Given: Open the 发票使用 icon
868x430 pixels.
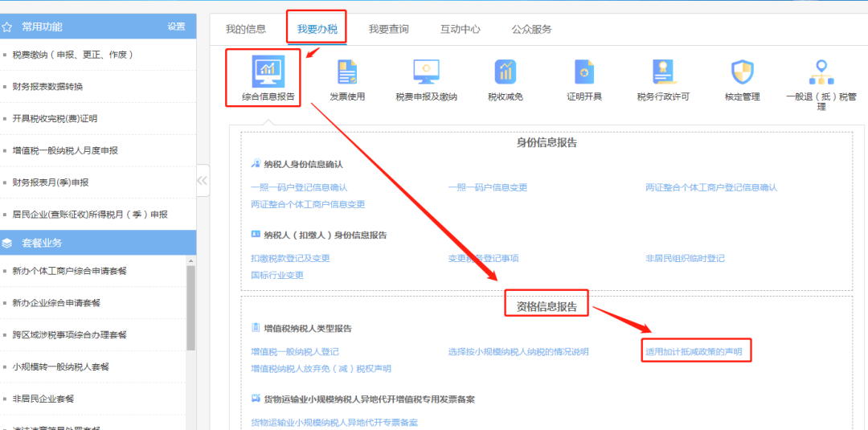Looking at the screenshot, I should [x=348, y=72].
